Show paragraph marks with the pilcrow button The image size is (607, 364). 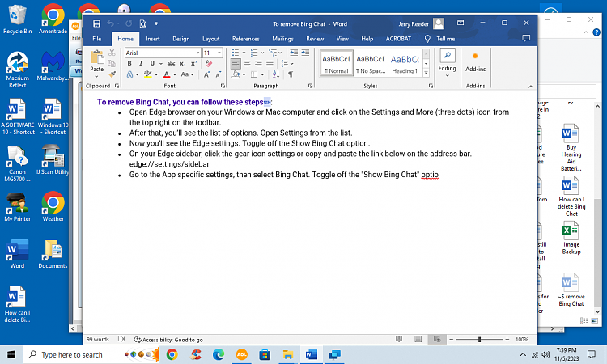(290, 74)
